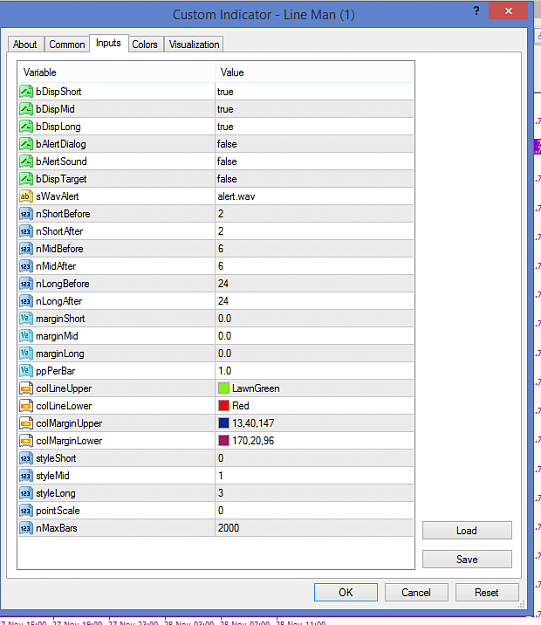
Task: Select the bAlertDialog value false
Action: [x=227, y=144]
